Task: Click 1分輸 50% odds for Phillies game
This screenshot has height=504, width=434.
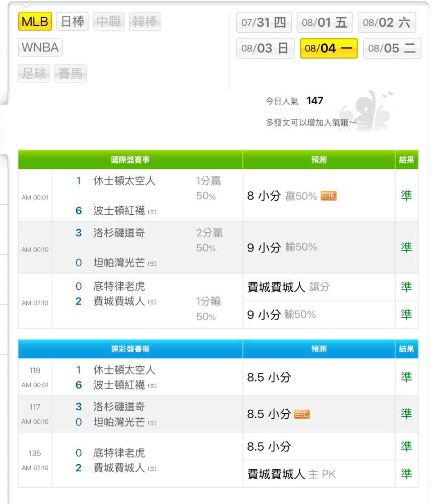Action: (208, 309)
